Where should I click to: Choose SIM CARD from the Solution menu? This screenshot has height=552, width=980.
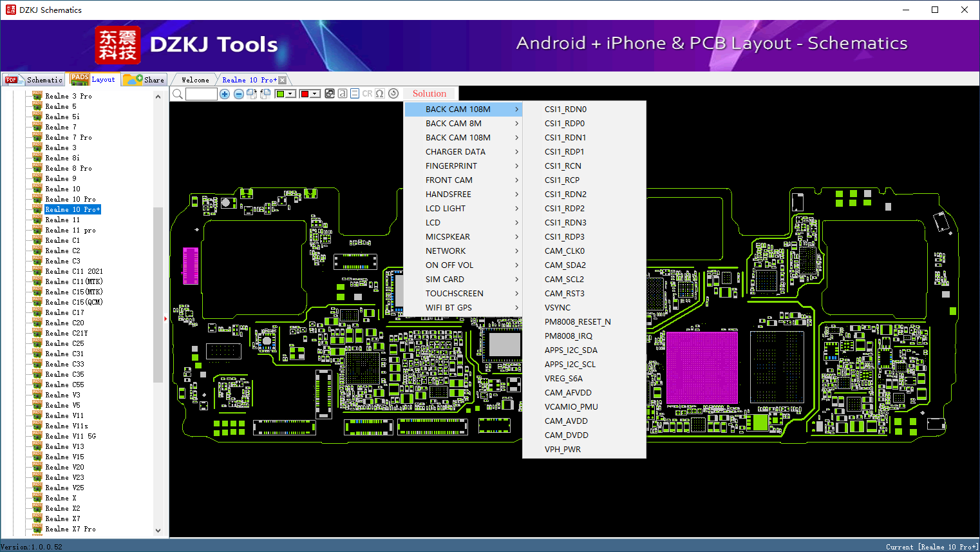(x=463, y=280)
